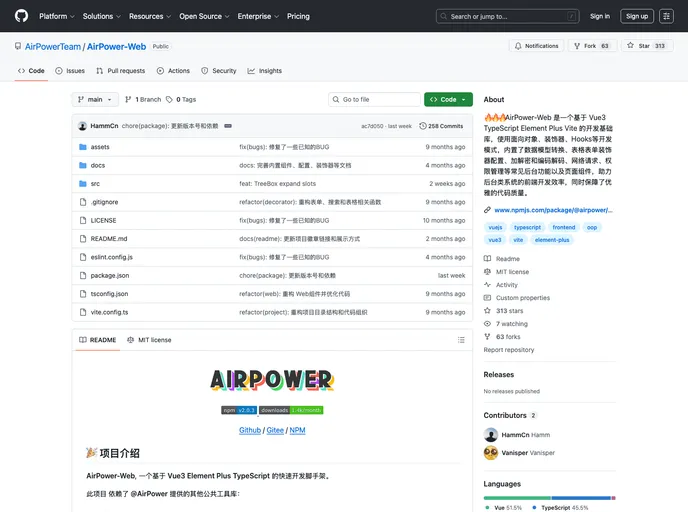Image resolution: width=688 pixels, height=512 pixels.
Task: Open the green Code dropdown
Action: 448,100
